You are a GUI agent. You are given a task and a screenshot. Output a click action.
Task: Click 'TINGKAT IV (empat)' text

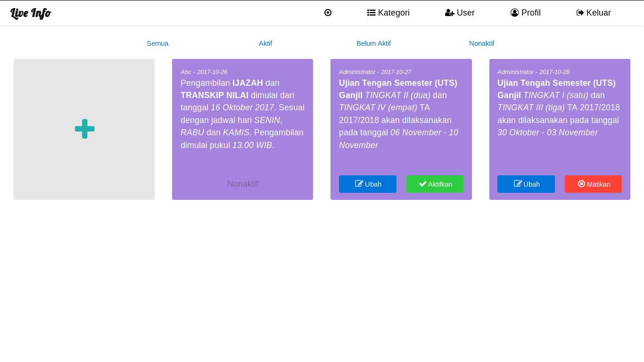(378, 107)
